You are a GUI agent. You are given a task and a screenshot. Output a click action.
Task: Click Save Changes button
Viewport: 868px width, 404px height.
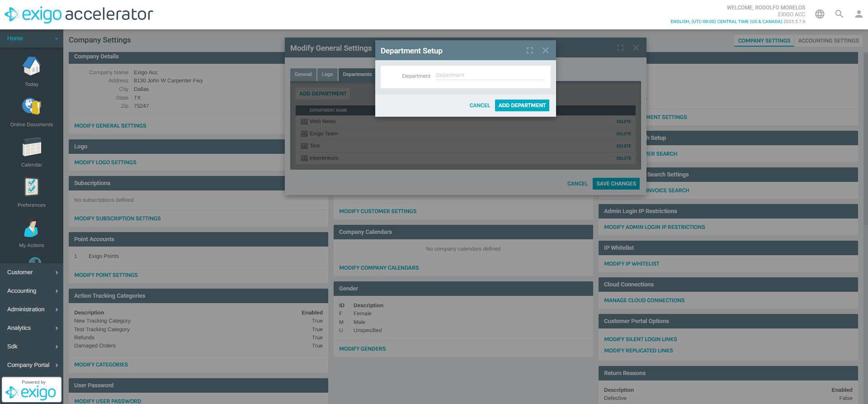point(616,184)
